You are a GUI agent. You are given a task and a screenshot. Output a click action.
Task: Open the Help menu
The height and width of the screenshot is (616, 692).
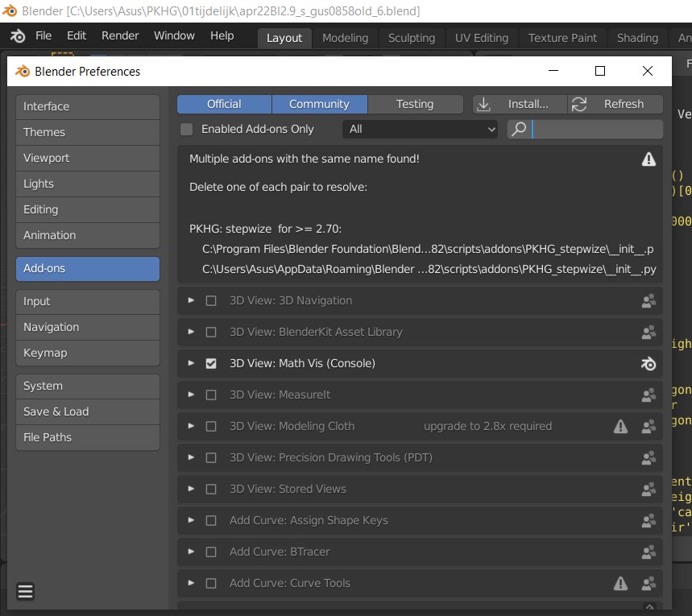[x=222, y=35]
